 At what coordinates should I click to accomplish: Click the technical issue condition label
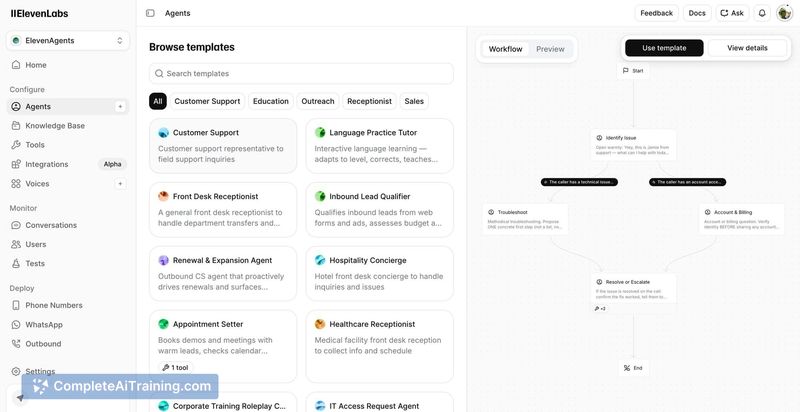(x=579, y=182)
